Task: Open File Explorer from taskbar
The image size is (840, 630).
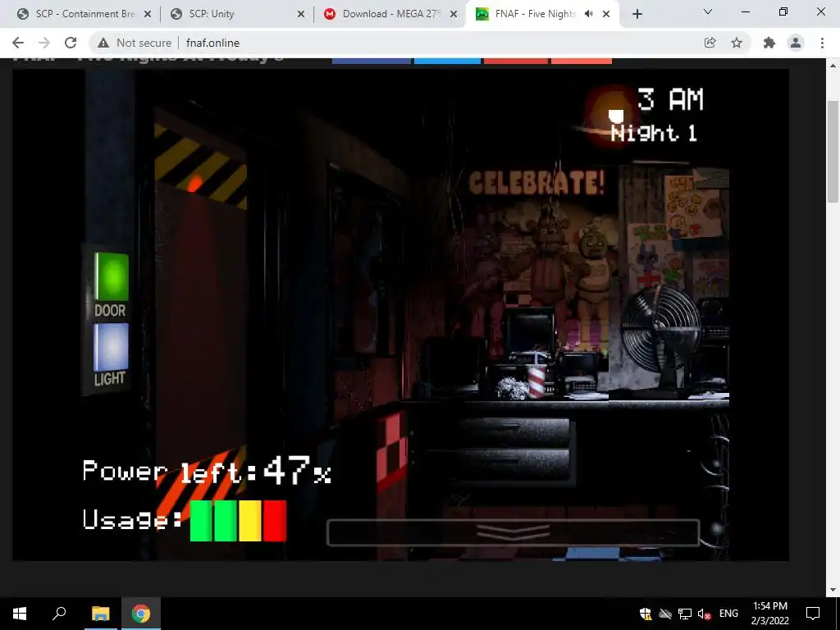Action: point(100,614)
